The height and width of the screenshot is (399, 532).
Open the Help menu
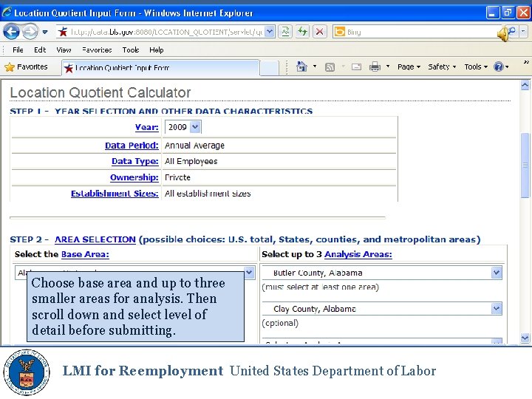157,50
